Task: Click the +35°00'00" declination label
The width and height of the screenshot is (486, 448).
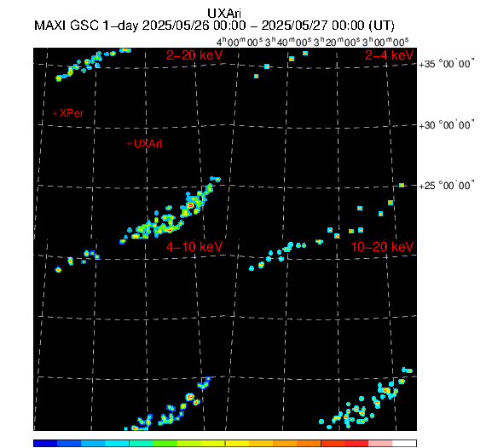Action: pyautogui.click(x=447, y=64)
